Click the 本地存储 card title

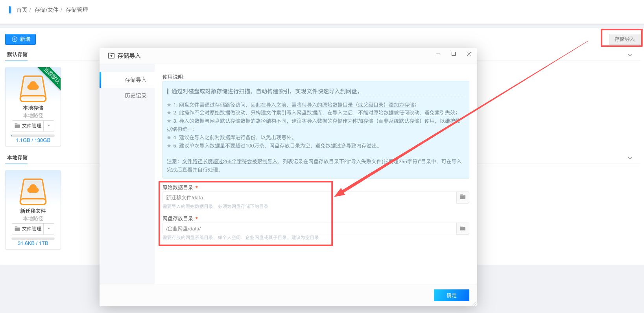click(x=33, y=108)
